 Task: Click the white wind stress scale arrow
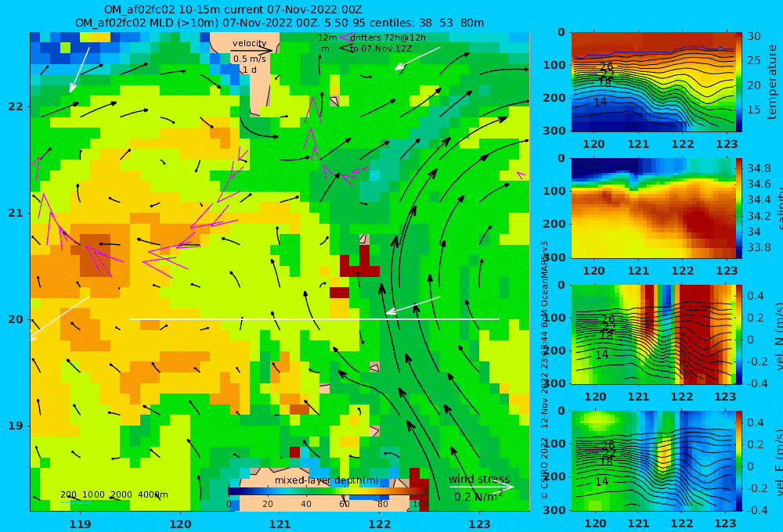coord(482,487)
